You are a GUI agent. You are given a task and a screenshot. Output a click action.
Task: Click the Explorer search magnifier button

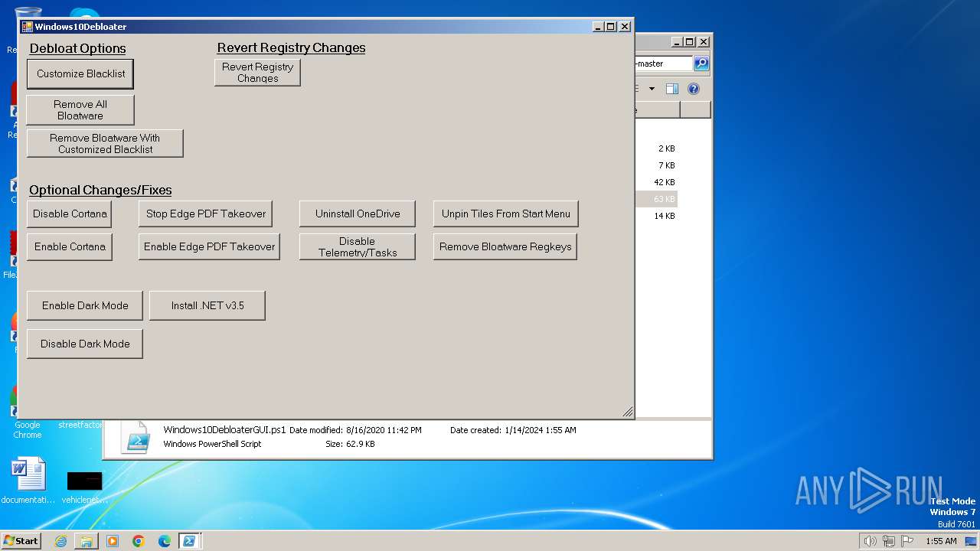tap(701, 64)
